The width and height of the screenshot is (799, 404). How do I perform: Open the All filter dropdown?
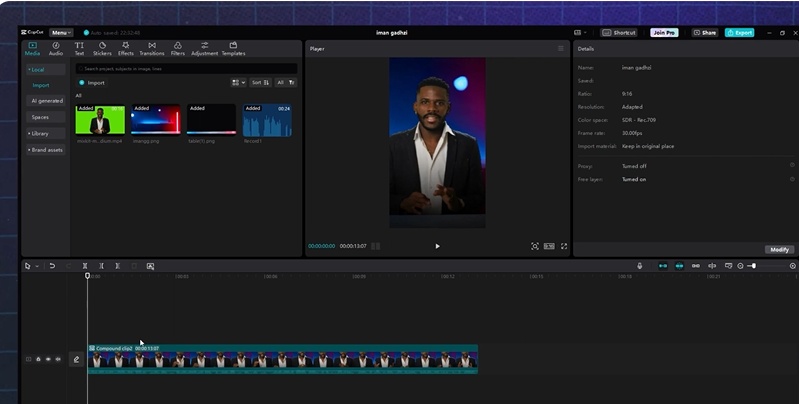point(286,83)
